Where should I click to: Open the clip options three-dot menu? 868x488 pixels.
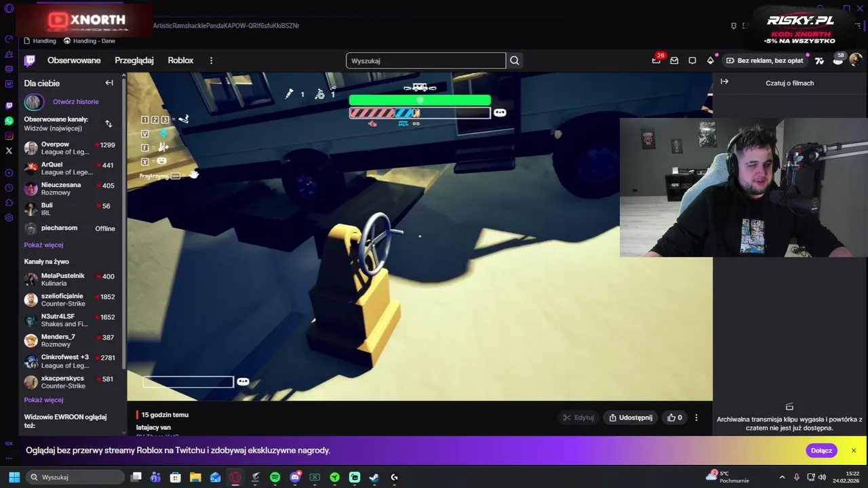[696, 418]
